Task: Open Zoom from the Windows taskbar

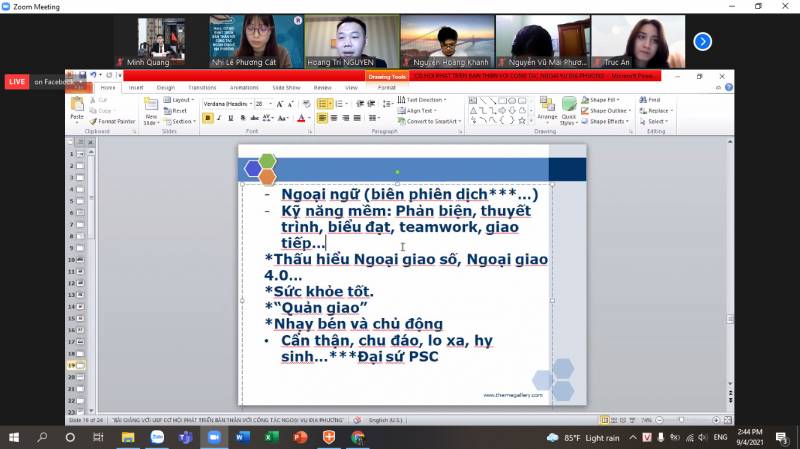Action: point(214,437)
